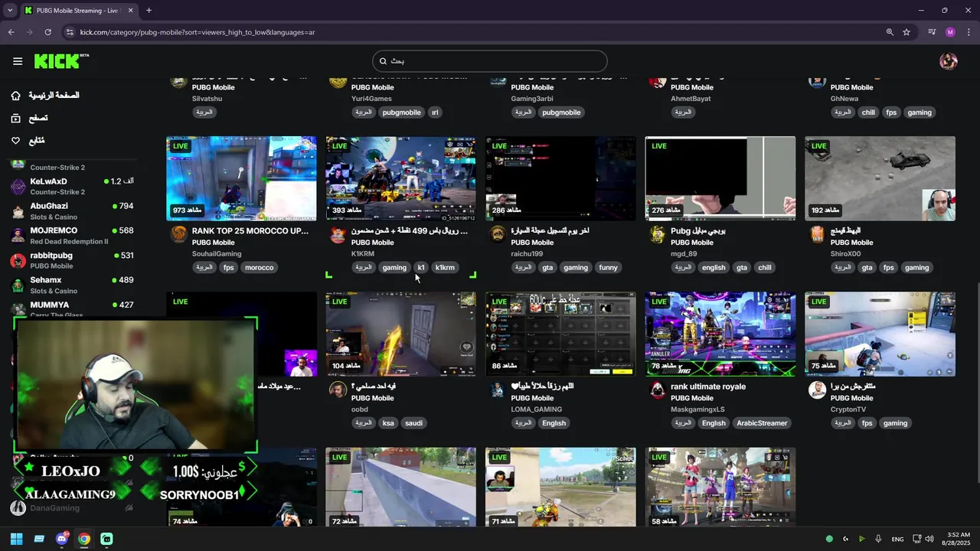
Task: Select the irl tag under Yuri4Games
Action: (x=435, y=112)
